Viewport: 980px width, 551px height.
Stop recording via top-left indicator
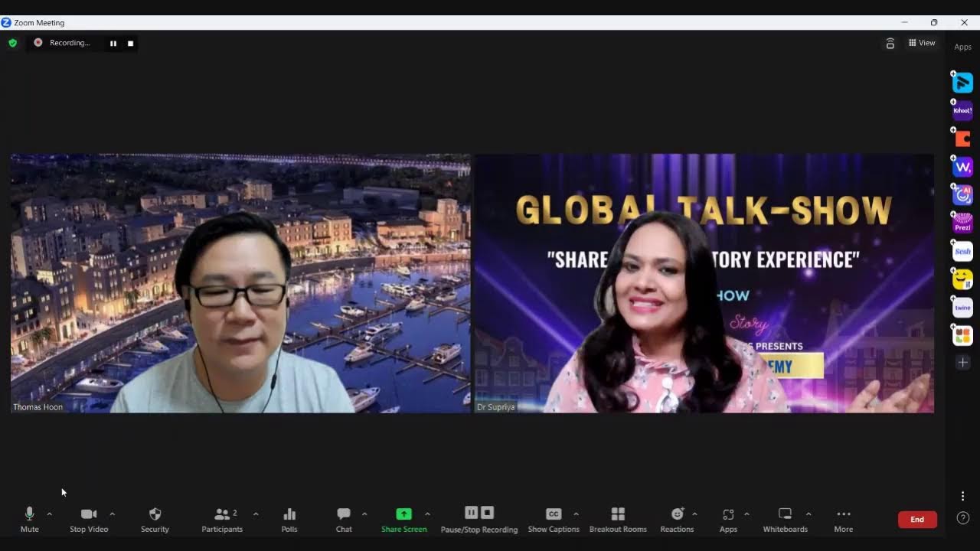[130, 44]
